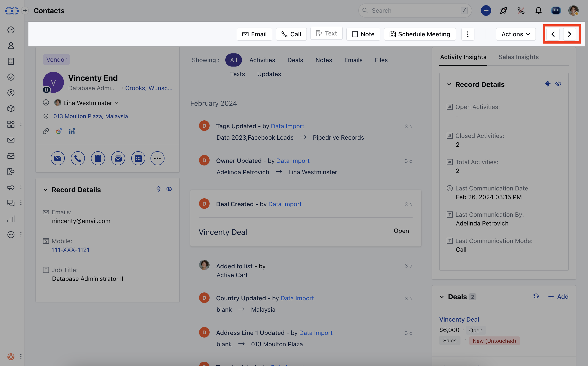Image resolution: width=588 pixels, height=366 pixels.
Task: Open the Actions dropdown
Action: click(515, 34)
